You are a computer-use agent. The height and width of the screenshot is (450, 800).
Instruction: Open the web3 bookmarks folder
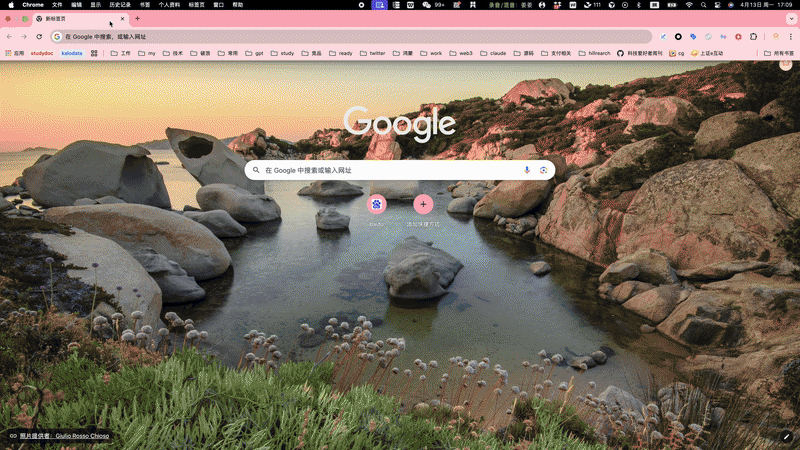[461, 53]
